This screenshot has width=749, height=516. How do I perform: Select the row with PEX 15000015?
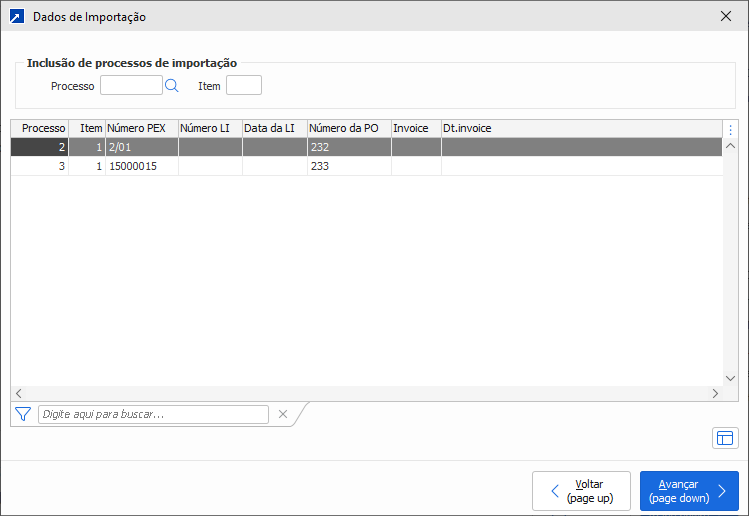click(140, 166)
